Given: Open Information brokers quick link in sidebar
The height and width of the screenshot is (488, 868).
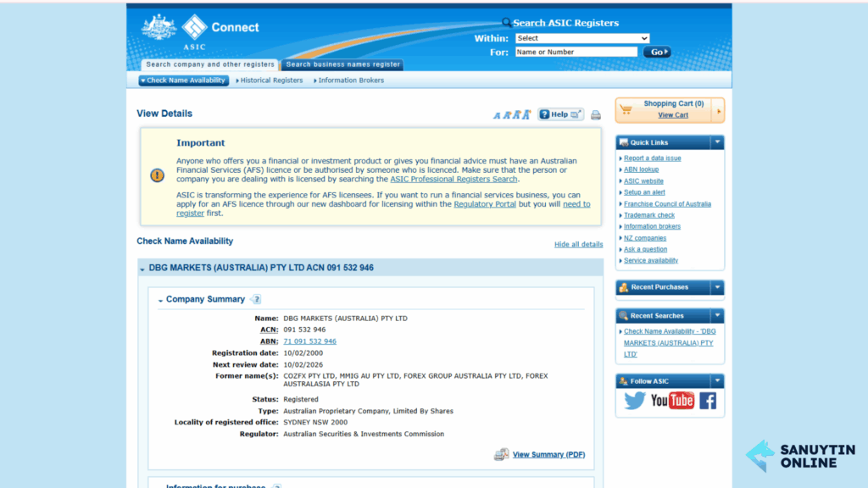Looking at the screenshot, I should (652, 226).
